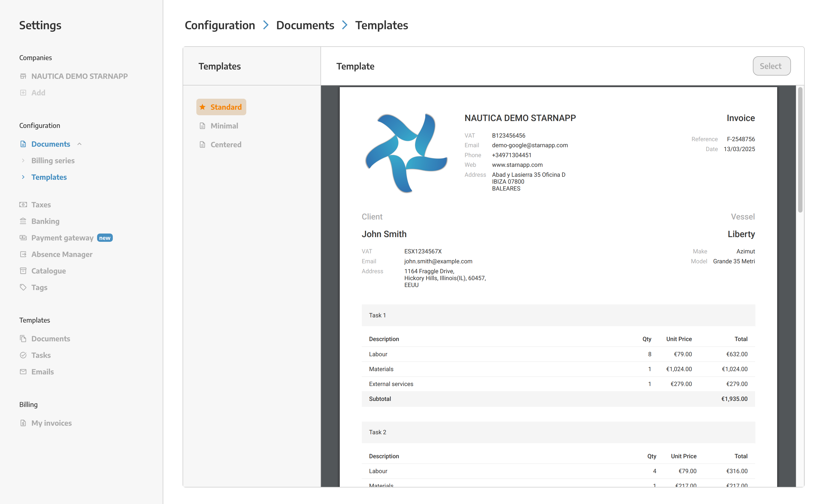
Task: Collapse the Documents section chevron
Action: point(80,144)
